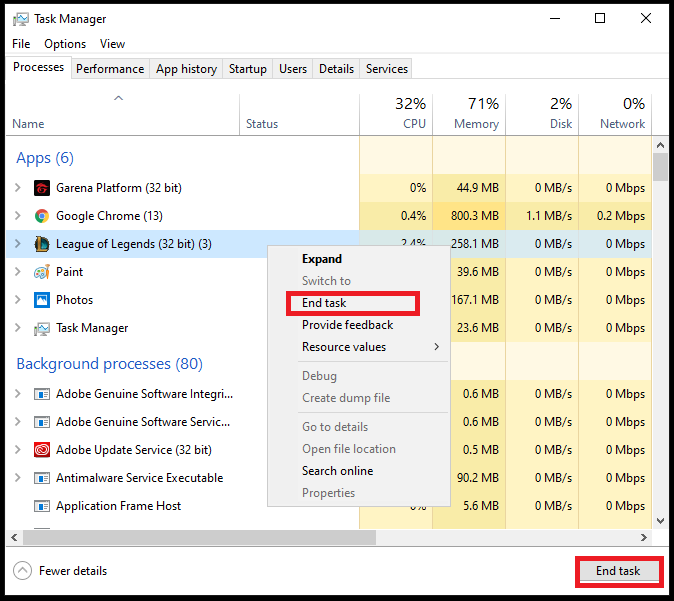Open the View menu

tap(112, 44)
